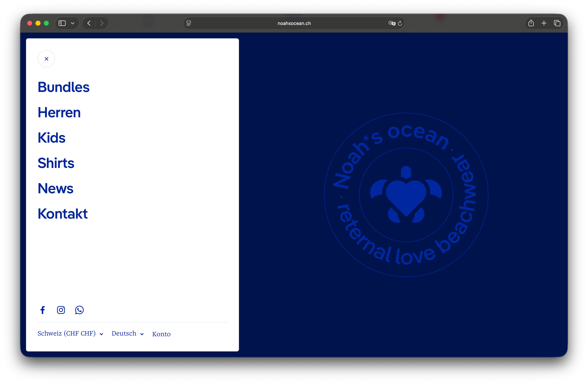Open a new browser tab with the plus icon
Screen dimensions: 588x384
tap(544, 23)
